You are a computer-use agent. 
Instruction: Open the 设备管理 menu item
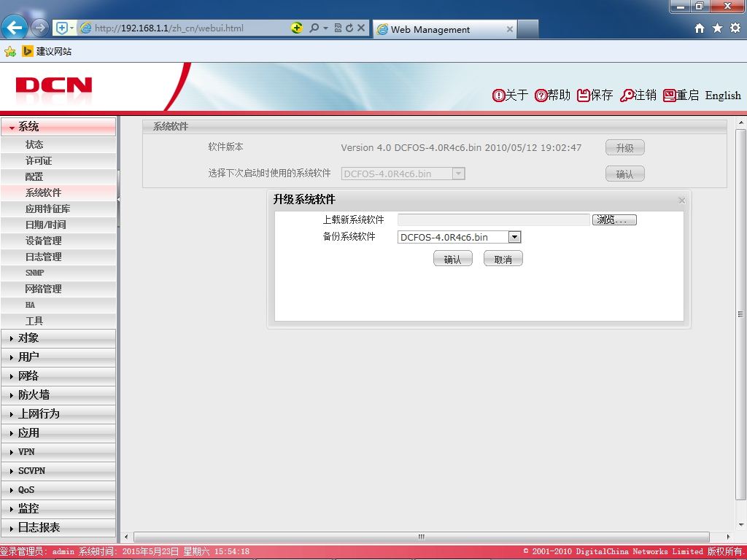click(x=58, y=241)
